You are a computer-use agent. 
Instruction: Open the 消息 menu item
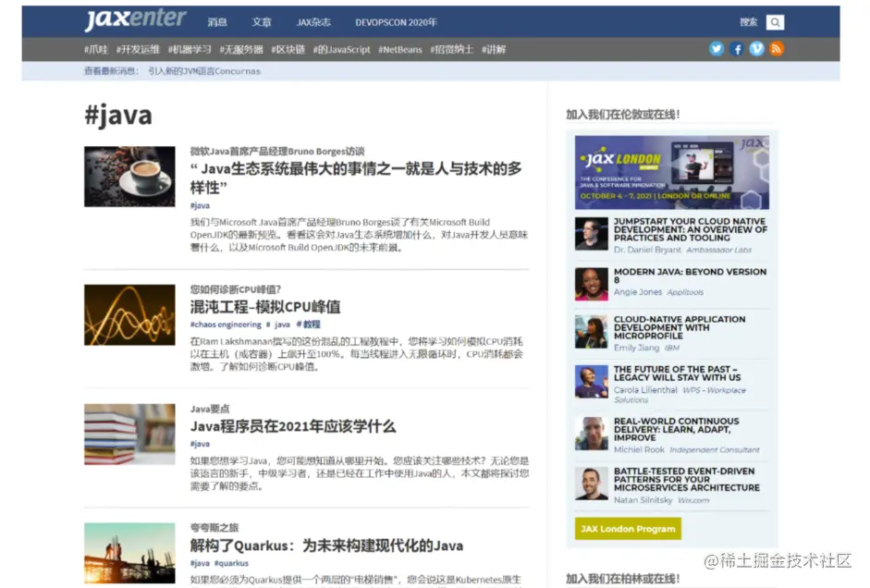tap(217, 22)
